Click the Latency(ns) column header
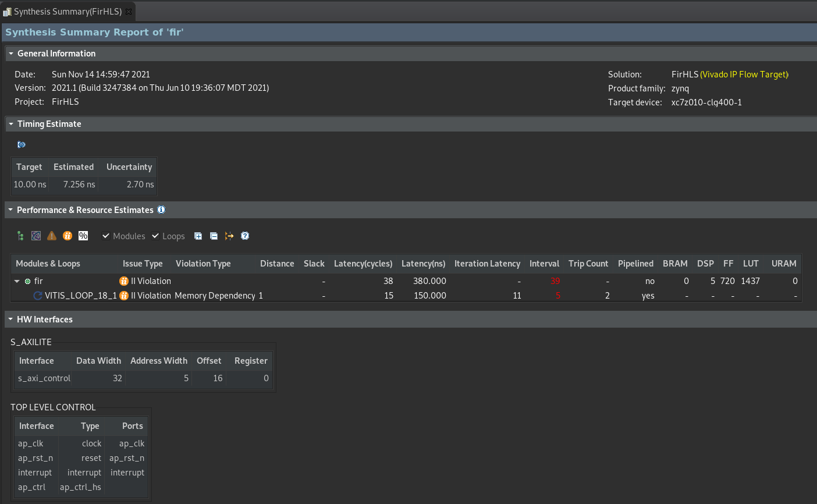 (x=424, y=264)
